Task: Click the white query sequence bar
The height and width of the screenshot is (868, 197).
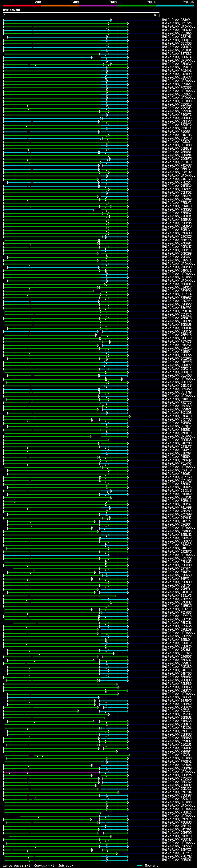Action: tap(81, 13)
